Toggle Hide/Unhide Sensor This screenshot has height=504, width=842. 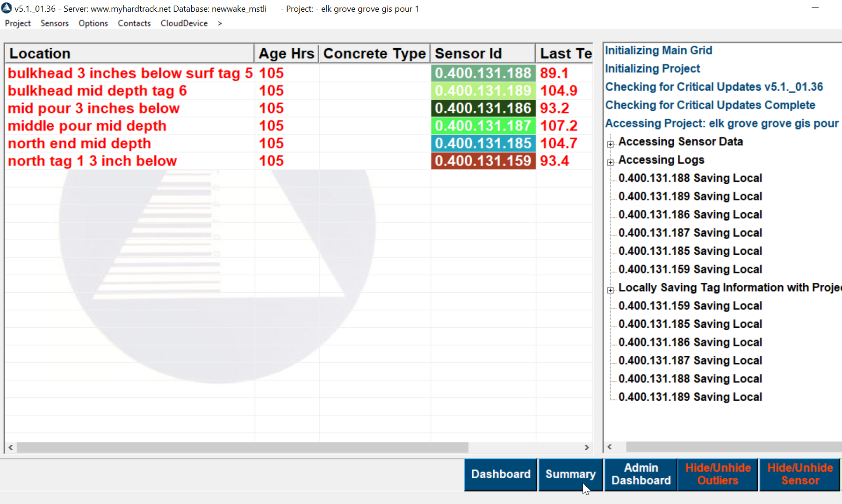pos(800,475)
